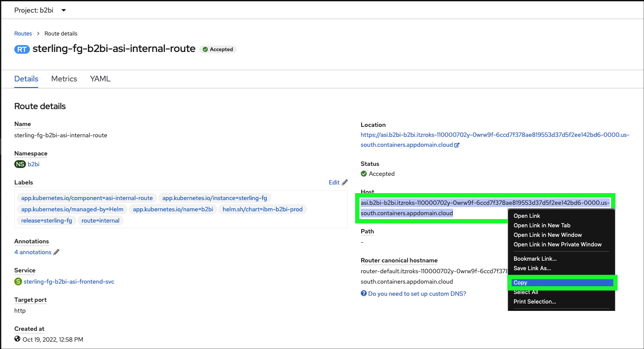This screenshot has width=644, height=349.
Task: Click the green Accepted check in title badge
Action: (x=205, y=49)
